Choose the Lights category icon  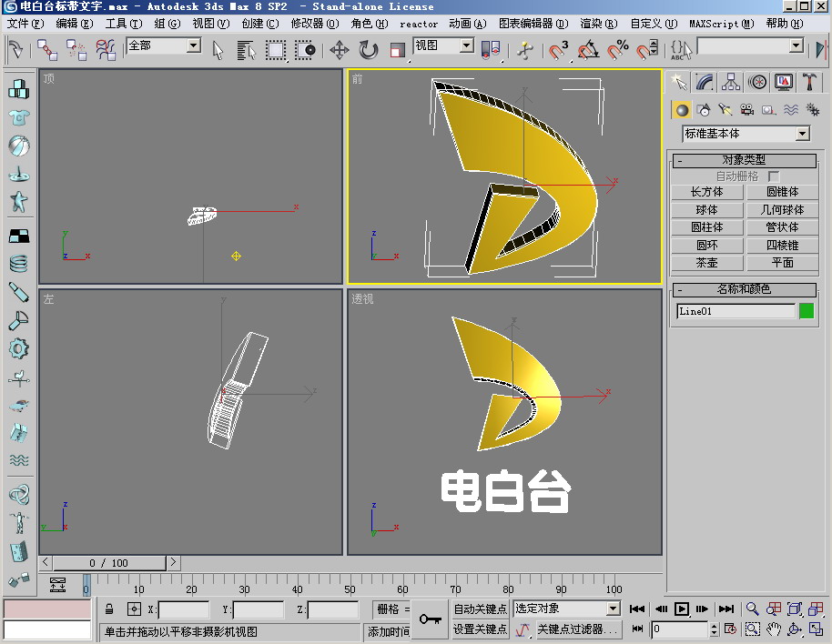click(725, 110)
